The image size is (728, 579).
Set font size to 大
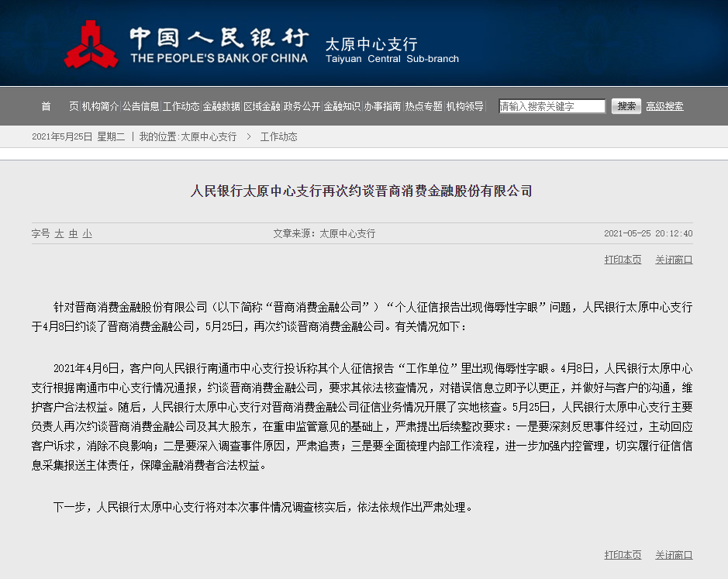[59, 233]
